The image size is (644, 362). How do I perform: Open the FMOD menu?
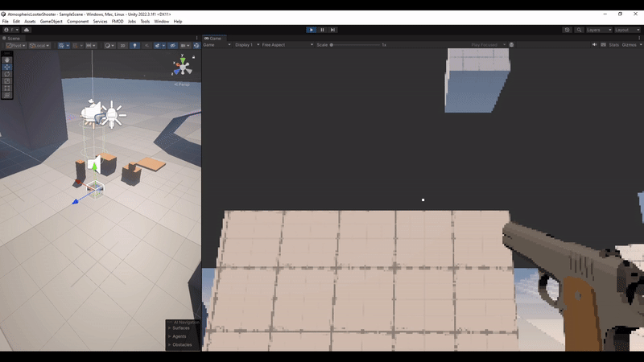[x=118, y=21]
